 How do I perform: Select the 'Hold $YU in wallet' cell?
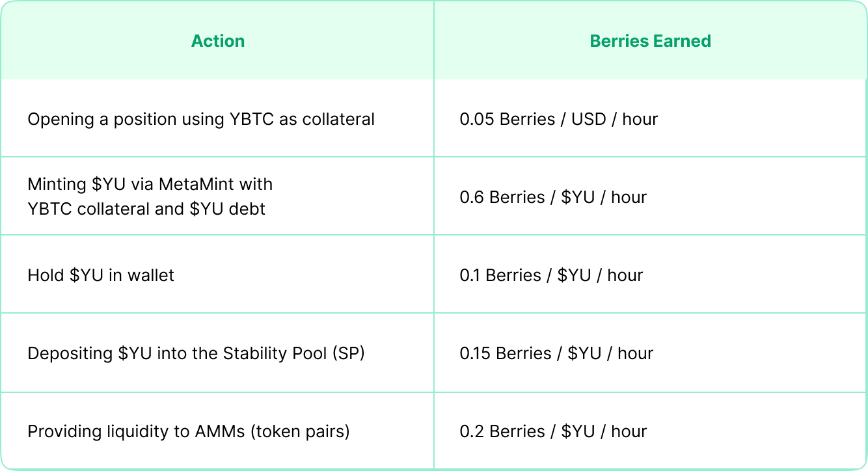(x=217, y=275)
